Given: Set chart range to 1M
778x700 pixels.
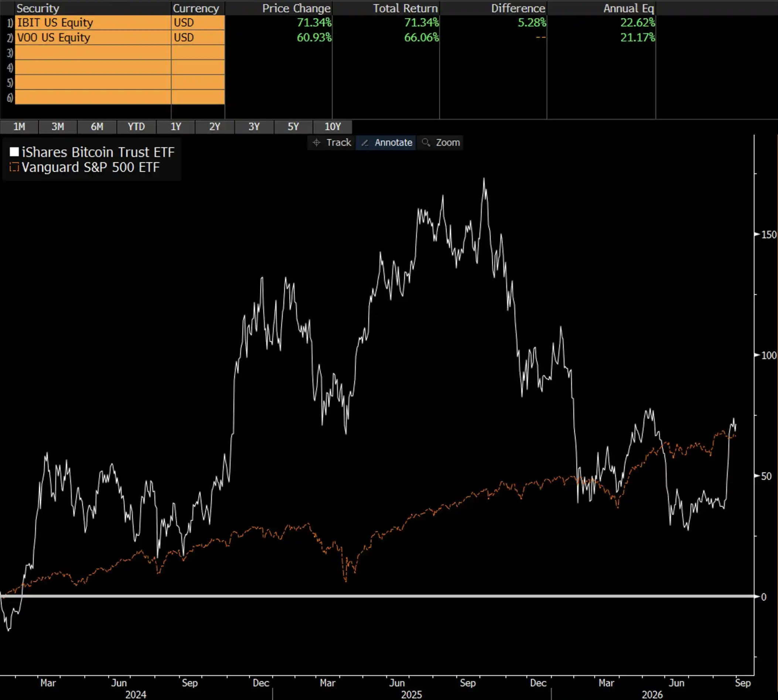Looking at the screenshot, I should [19, 126].
